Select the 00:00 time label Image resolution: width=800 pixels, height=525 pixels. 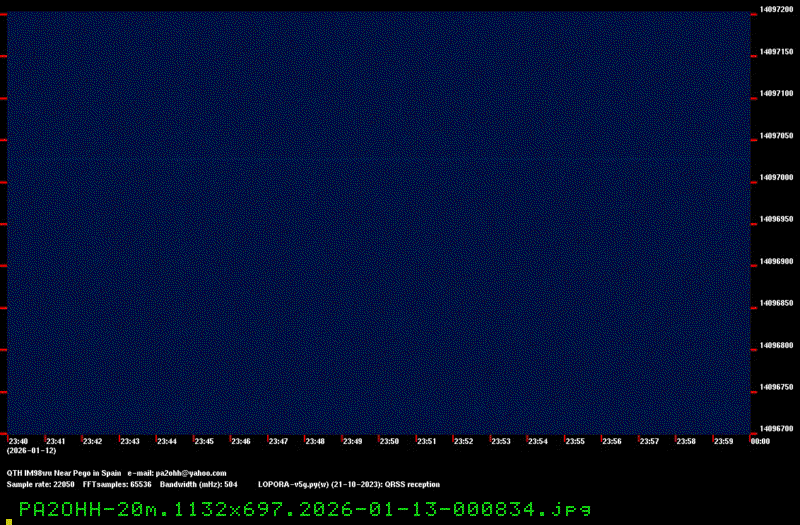click(x=760, y=441)
